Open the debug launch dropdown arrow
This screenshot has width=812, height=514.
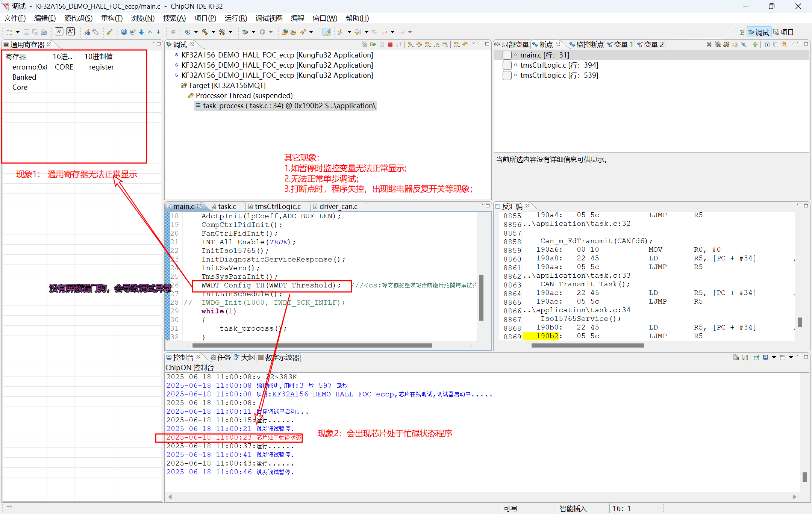(253, 32)
